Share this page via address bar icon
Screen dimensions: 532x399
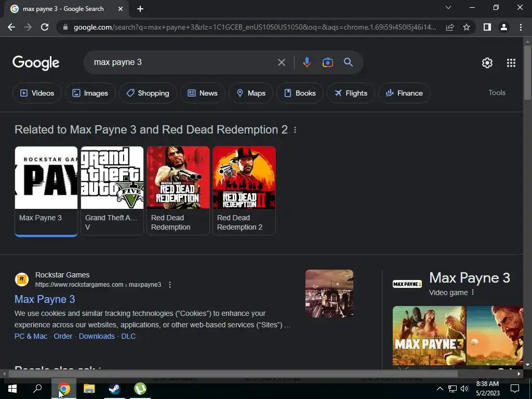tap(450, 27)
